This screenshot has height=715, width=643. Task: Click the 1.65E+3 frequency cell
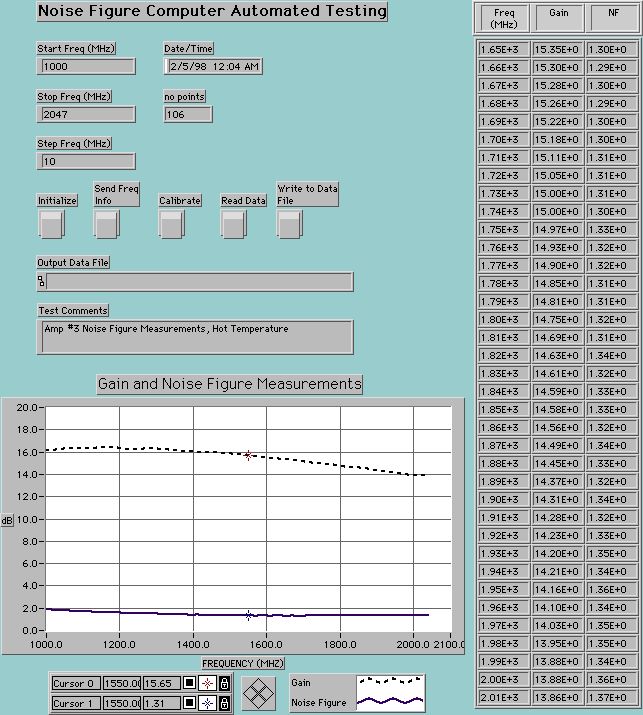pyautogui.click(x=503, y=50)
